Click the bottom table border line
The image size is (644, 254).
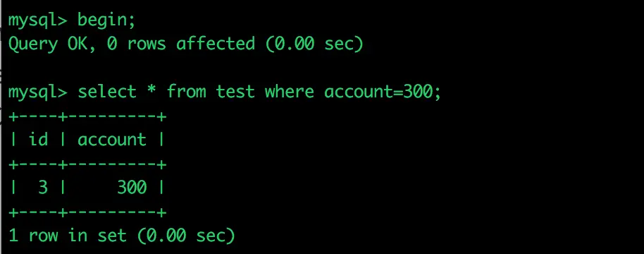coord(87,212)
